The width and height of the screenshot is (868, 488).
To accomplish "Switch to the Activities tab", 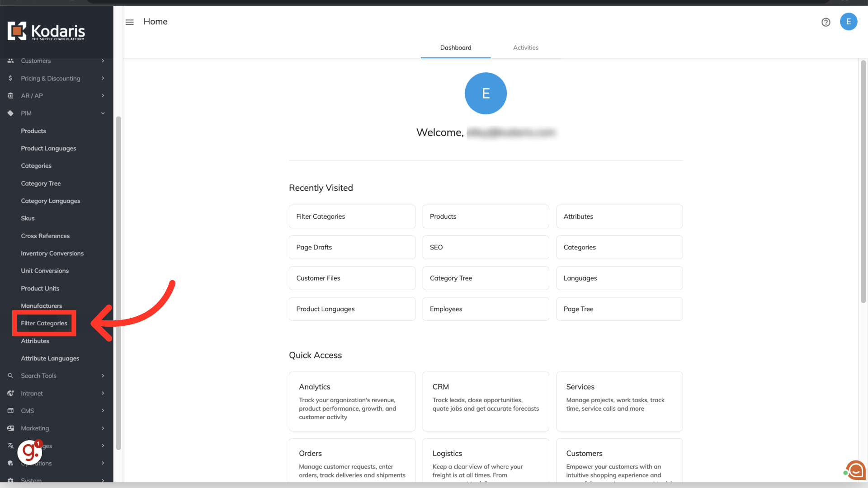I will click(x=525, y=47).
